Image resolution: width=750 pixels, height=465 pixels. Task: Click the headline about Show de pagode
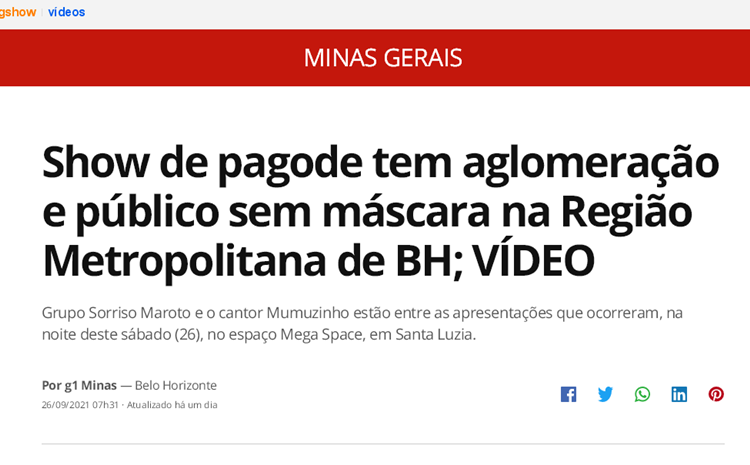pyautogui.click(x=380, y=211)
